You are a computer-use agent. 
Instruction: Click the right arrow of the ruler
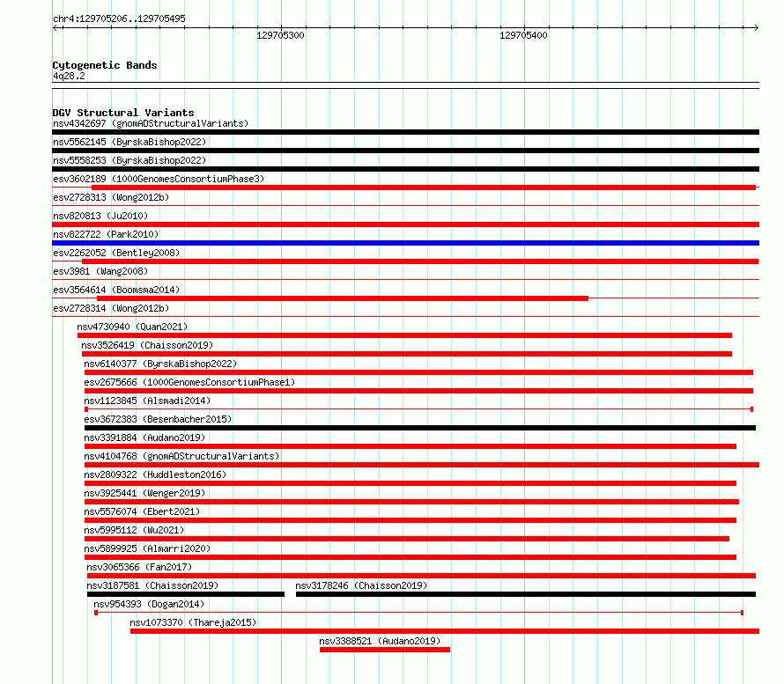(x=756, y=28)
